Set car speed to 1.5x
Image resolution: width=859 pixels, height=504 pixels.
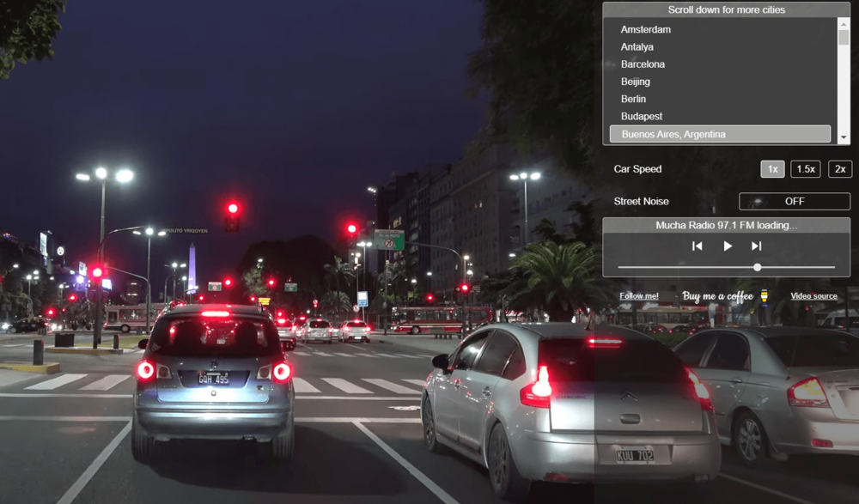coord(806,169)
